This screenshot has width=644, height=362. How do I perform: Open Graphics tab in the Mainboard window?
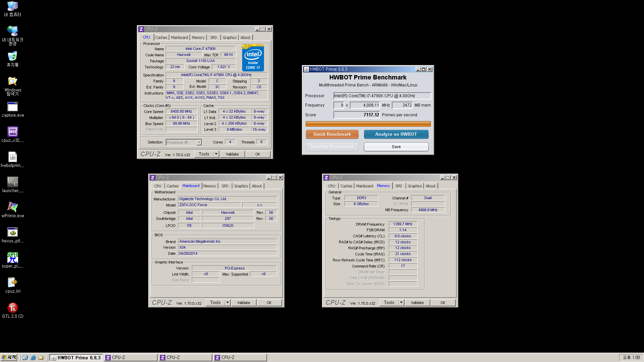(x=241, y=186)
